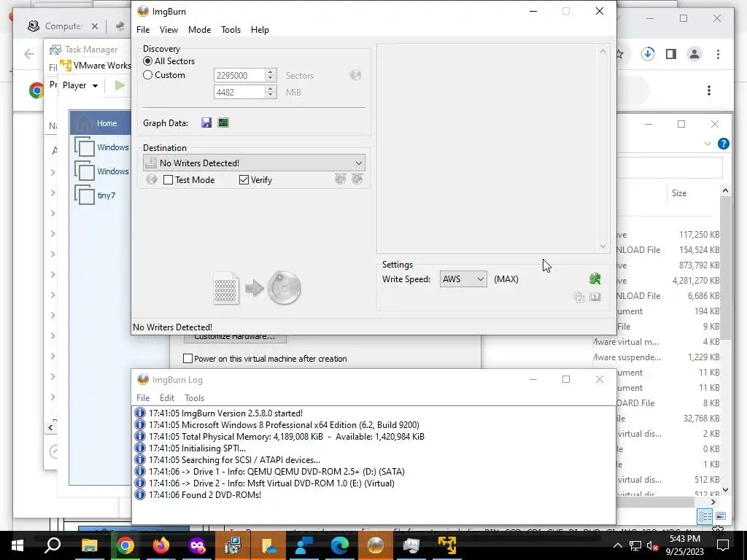747x560 pixels.
Task: Open the Windows search icon on taskbar
Action: point(53,545)
